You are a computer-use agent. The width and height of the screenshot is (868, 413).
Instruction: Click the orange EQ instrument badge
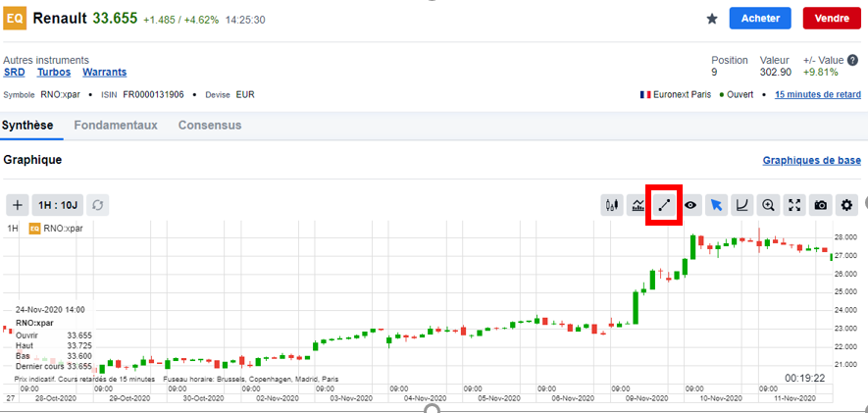coord(15,19)
